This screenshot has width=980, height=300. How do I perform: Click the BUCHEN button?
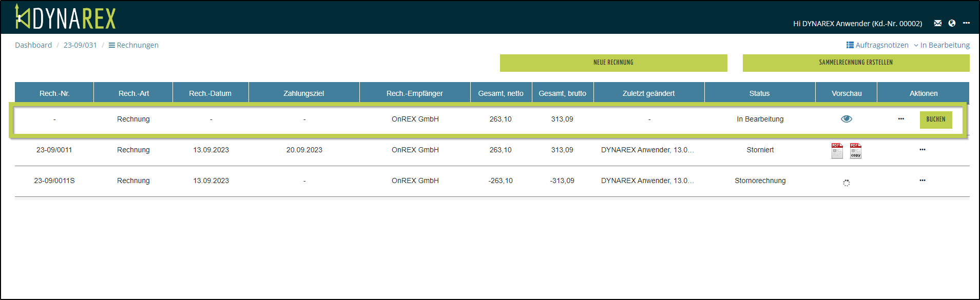pos(935,119)
